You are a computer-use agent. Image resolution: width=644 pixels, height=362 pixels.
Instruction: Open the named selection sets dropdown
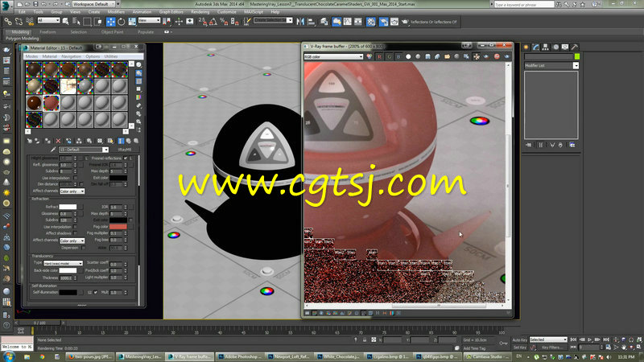click(273, 21)
